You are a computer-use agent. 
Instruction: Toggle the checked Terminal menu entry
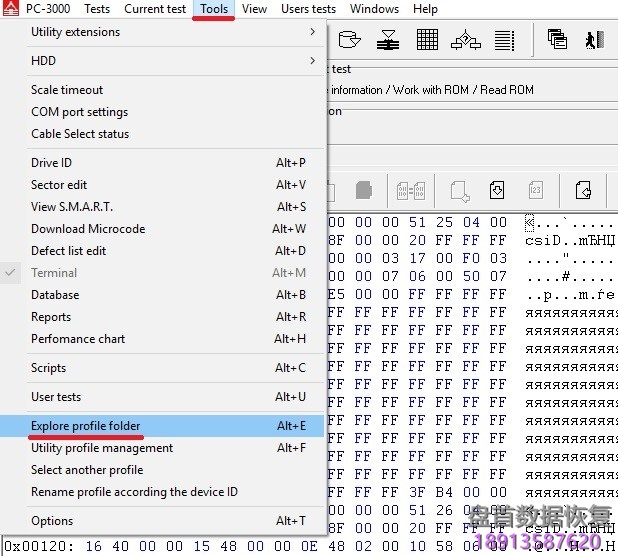pyautogui.click(x=54, y=273)
